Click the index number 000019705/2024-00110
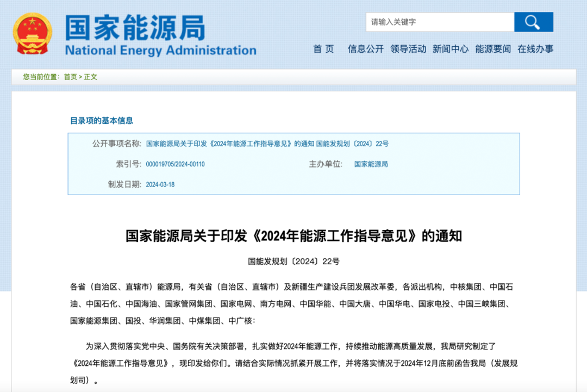 click(175, 164)
